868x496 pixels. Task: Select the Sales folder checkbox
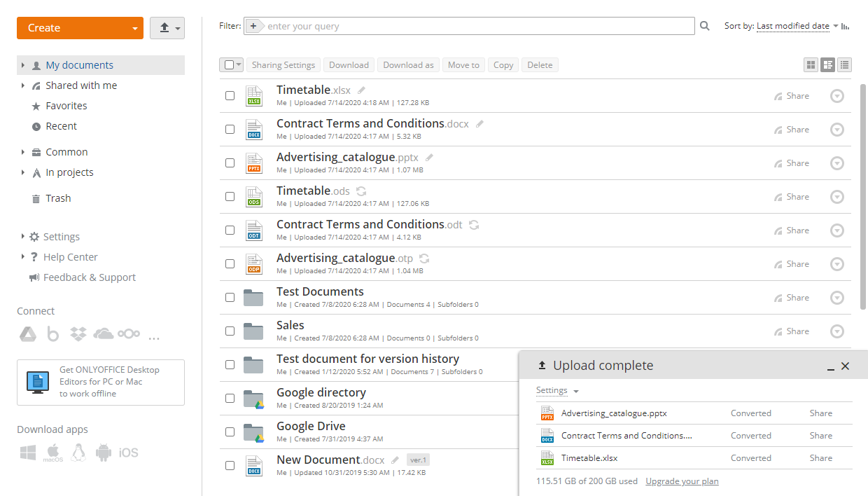pos(230,331)
